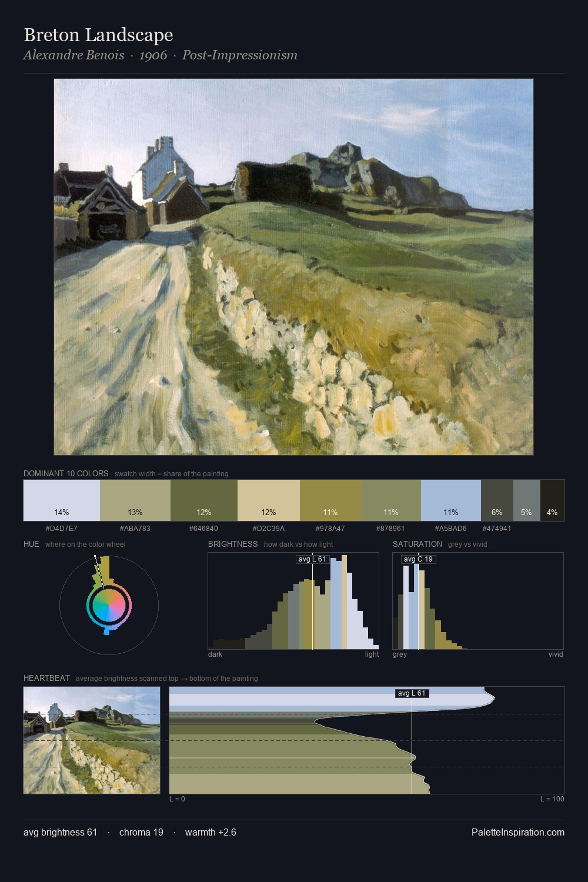Click 'how dark vs how light' caption

pos(299,544)
